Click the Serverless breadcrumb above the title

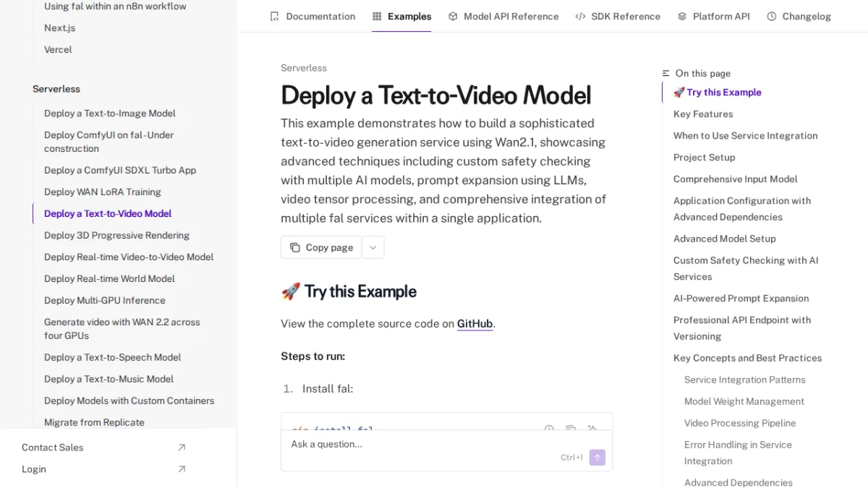[x=304, y=68]
